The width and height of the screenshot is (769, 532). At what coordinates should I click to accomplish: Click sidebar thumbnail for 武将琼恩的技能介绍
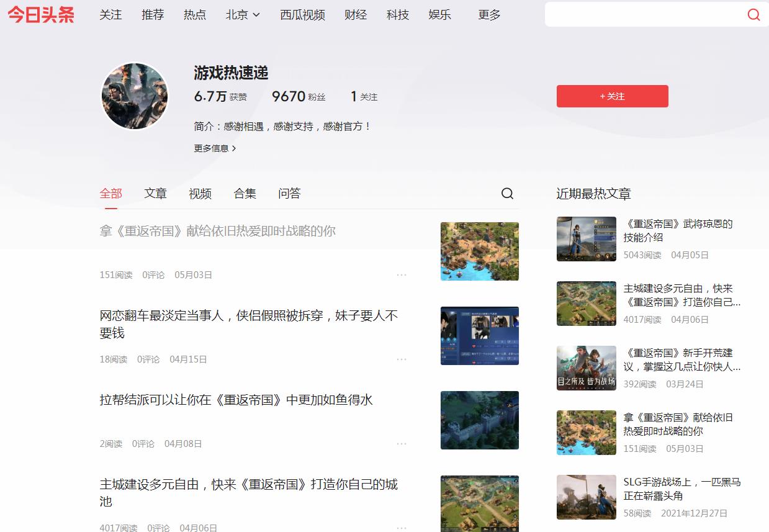[x=587, y=239]
